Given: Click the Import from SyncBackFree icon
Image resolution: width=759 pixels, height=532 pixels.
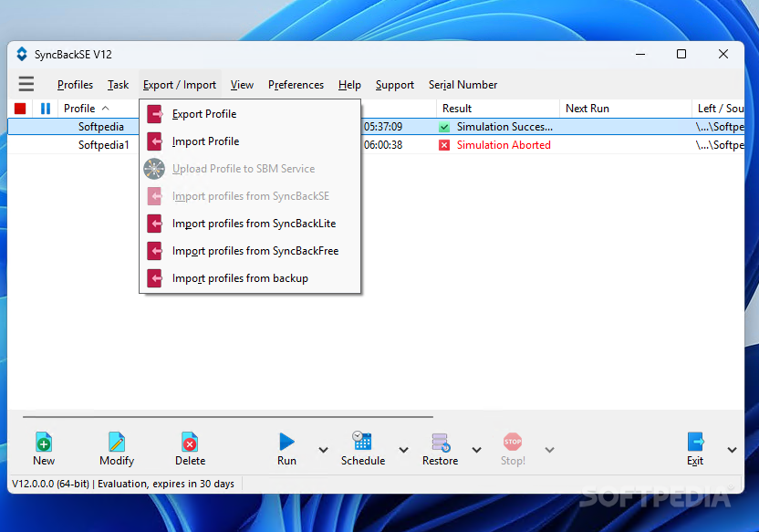Looking at the screenshot, I should (154, 251).
